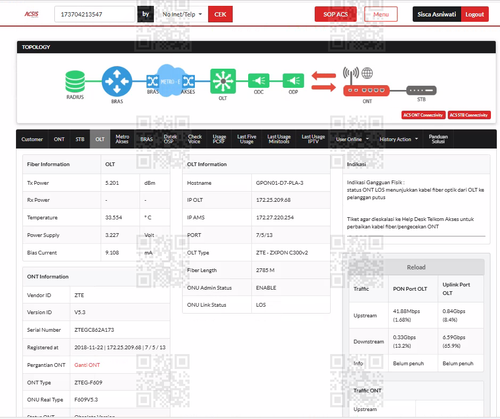Viewport: 500px width, 419px height.
Task: Click hostname value GPON01-D7-PLA-3
Action: pos(280,183)
